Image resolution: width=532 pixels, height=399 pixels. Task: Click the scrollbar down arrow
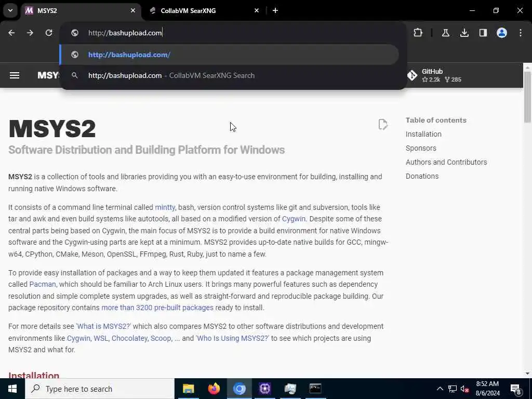coord(527,374)
